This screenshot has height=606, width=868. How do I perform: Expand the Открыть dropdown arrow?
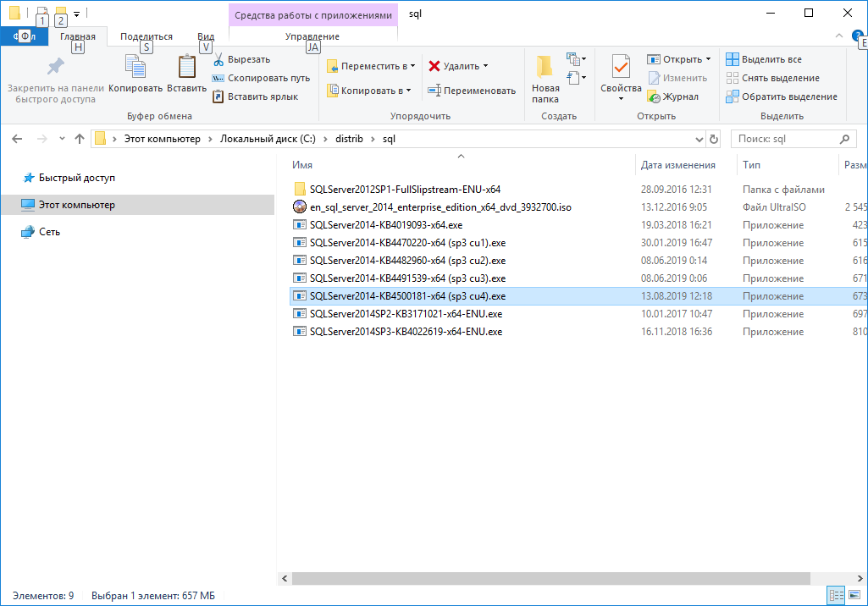click(x=708, y=59)
